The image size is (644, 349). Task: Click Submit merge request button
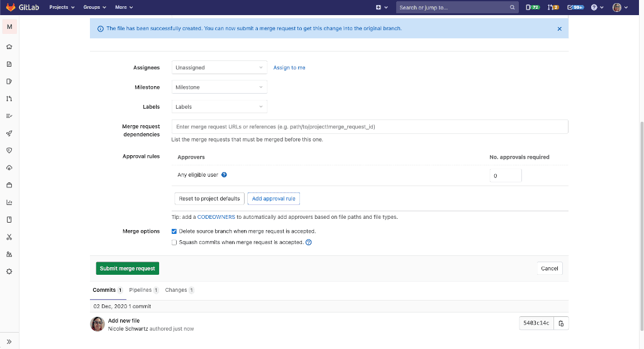[x=127, y=269]
